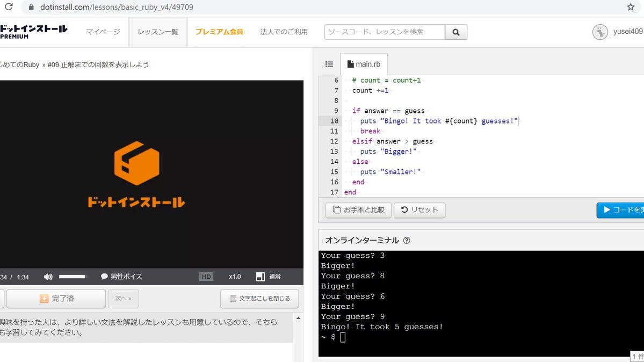
Task: Open the file list hamburger icon
Action: click(329, 64)
